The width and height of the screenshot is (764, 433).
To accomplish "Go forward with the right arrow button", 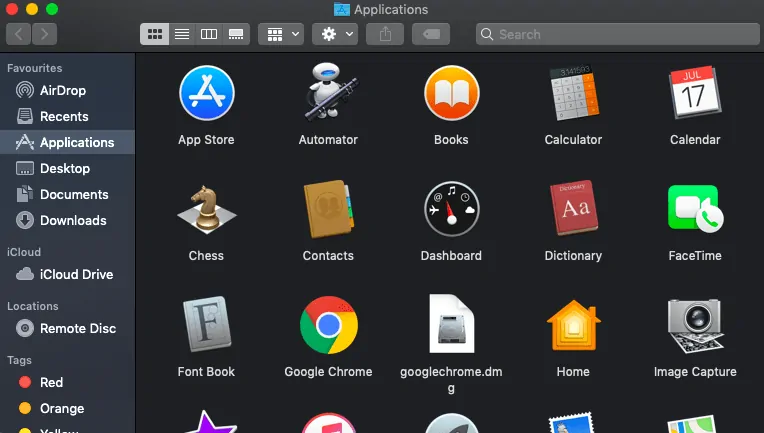I will [x=44, y=34].
